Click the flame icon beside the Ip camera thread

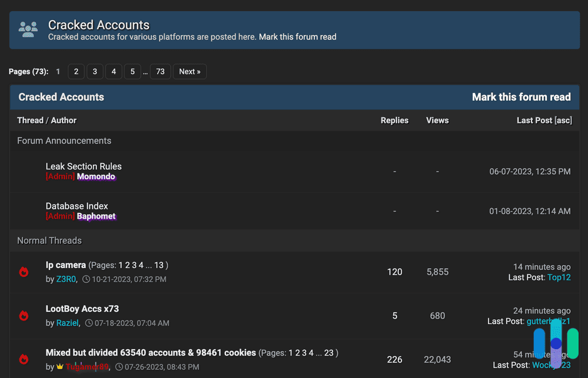[24, 272]
